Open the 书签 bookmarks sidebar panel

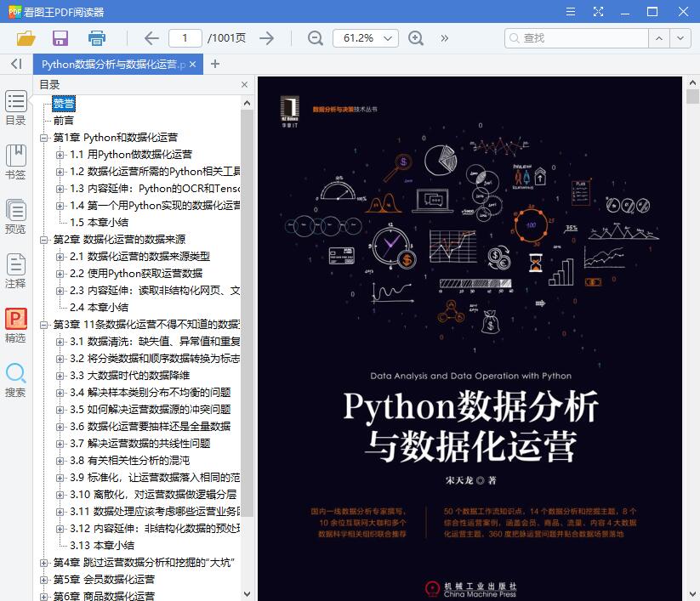point(15,162)
